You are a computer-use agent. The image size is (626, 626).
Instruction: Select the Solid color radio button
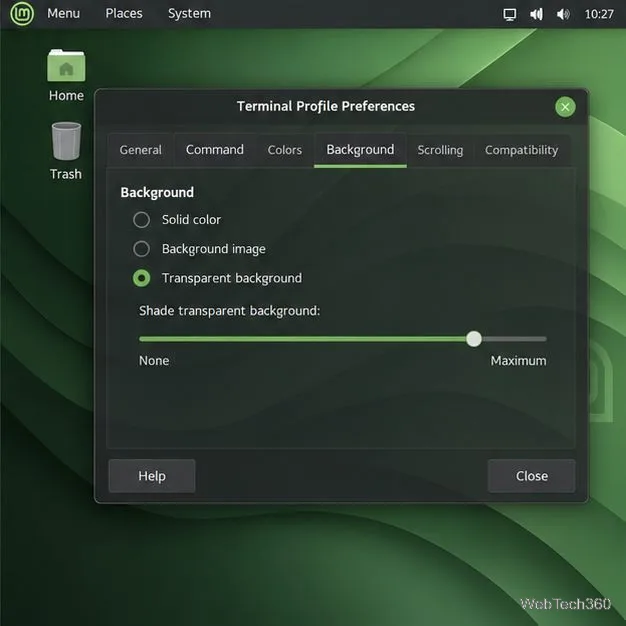pyautogui.click(x=141, y=220)
